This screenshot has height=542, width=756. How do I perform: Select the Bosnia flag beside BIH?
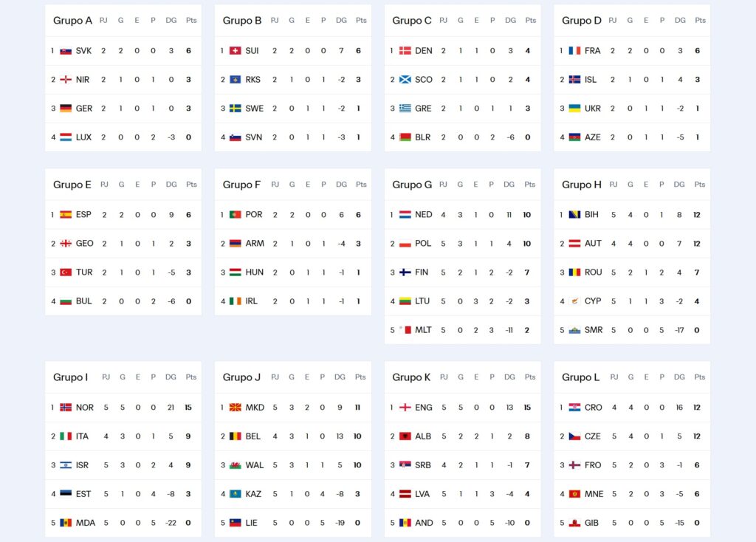pyautogui.click(x=574, y=215)
